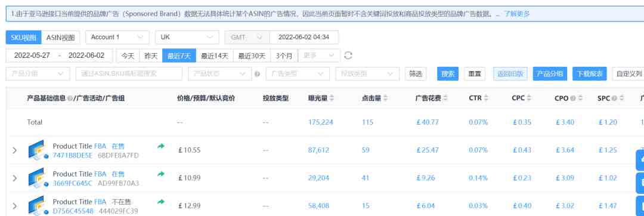Click the 筛选 filter button
This screenshot has width=644, height=216.
415,74
